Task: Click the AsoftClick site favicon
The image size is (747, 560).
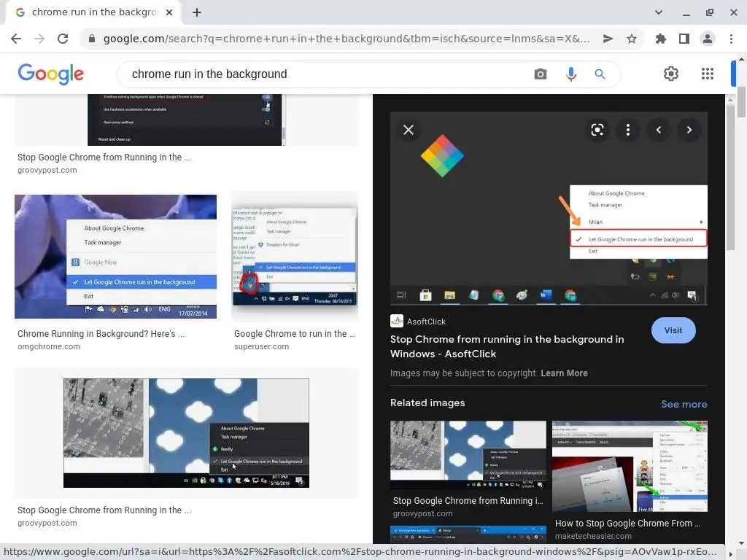Action: [396, 321]
